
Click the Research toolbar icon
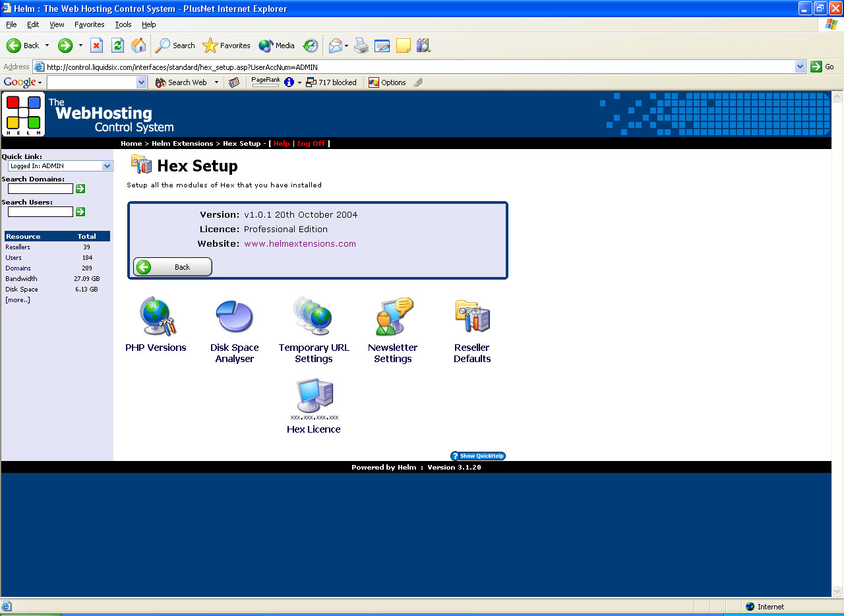click(423, 46)
